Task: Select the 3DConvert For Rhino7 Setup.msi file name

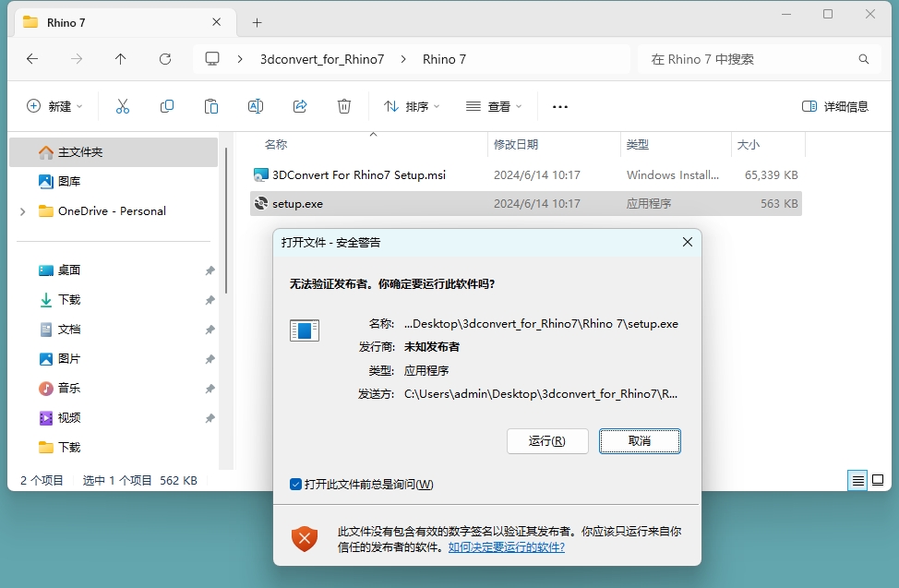Action: [359, 175]
